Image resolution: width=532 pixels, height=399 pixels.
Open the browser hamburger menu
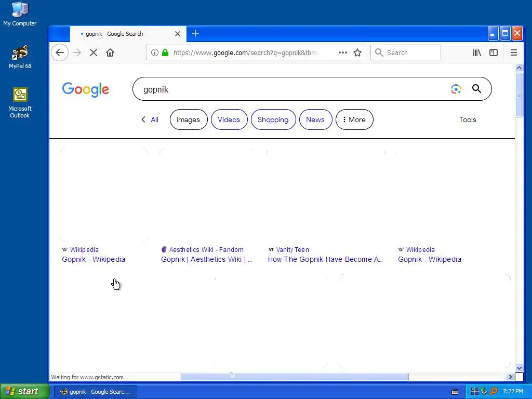point(514,52)
